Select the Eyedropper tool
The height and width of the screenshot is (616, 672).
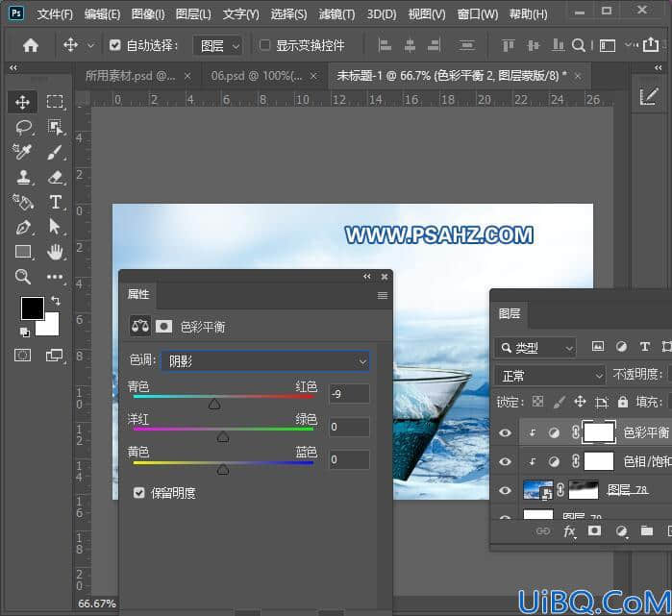[x=21, y=152]
